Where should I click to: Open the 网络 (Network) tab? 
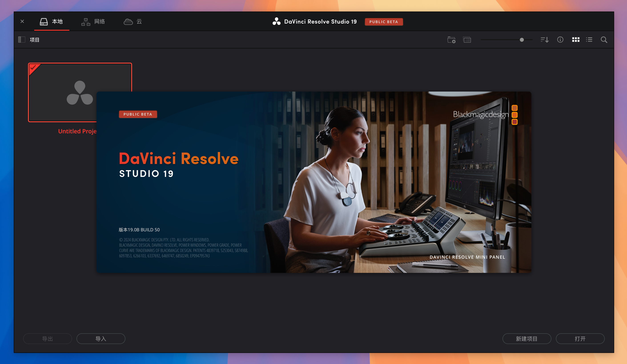(x=93, y=22)
